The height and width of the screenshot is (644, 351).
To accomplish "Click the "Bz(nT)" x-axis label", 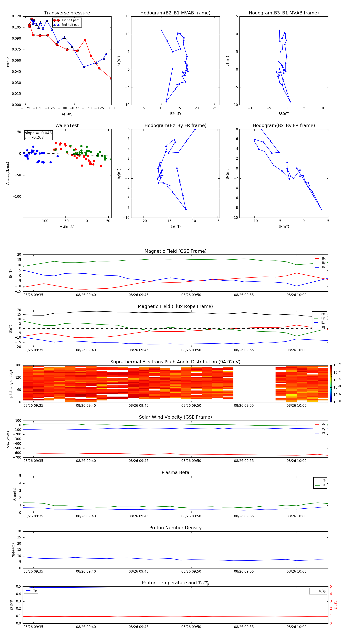I will click(x=175, y=227).
